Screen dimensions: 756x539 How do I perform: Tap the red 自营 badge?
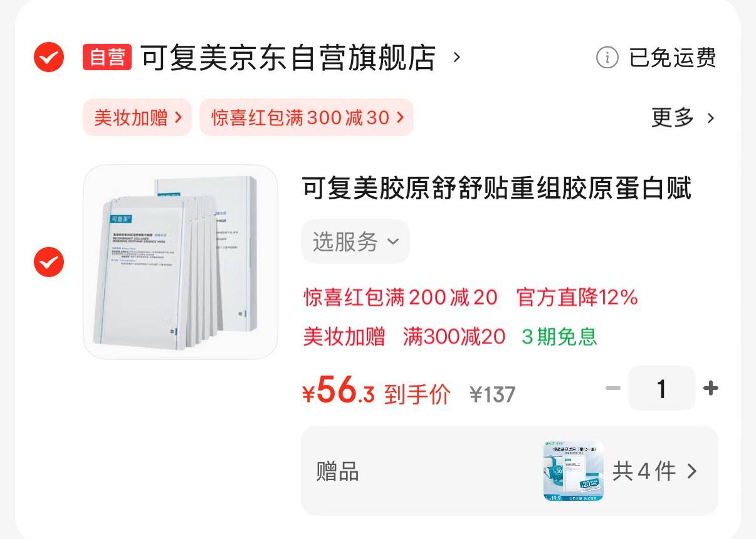[x=107, y=58]
